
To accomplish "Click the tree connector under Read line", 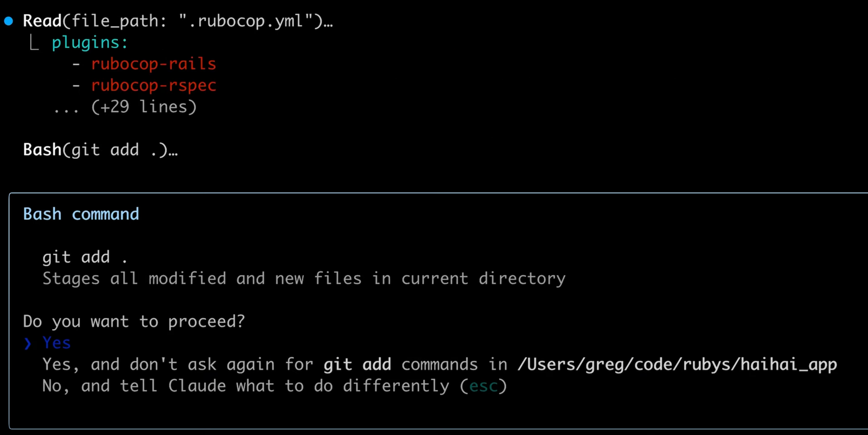I will pyautogui.click(x=34, y=42).
